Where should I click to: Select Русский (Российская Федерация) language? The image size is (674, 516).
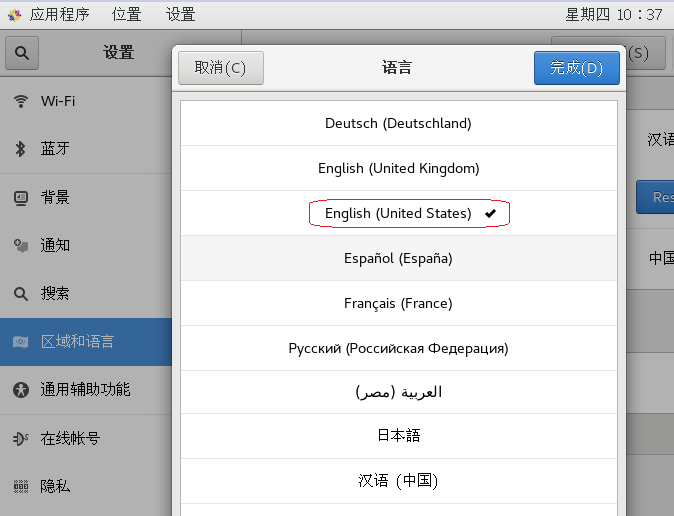pos(398,348)
